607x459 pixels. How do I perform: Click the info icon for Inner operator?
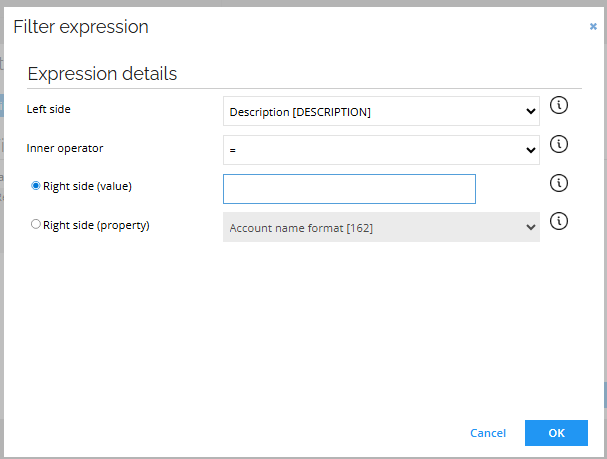(x=559, y=144)
